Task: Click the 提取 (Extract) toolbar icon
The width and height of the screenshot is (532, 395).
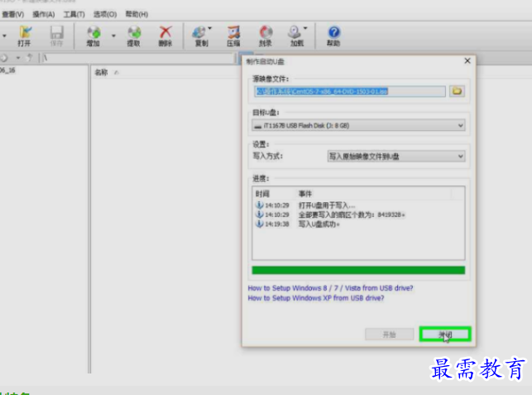Action: coord(134,36)
